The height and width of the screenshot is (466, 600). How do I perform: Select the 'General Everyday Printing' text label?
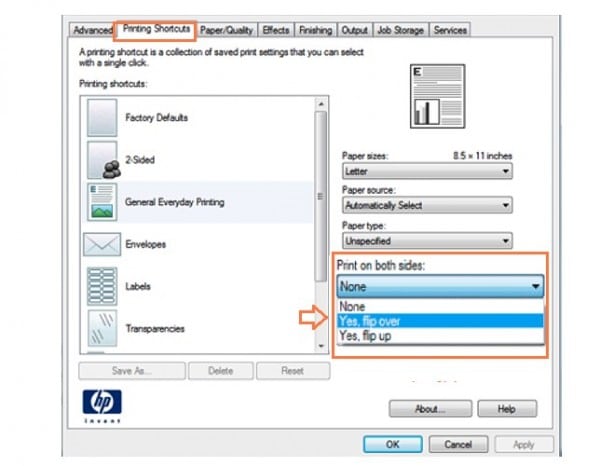click(174, 202)
